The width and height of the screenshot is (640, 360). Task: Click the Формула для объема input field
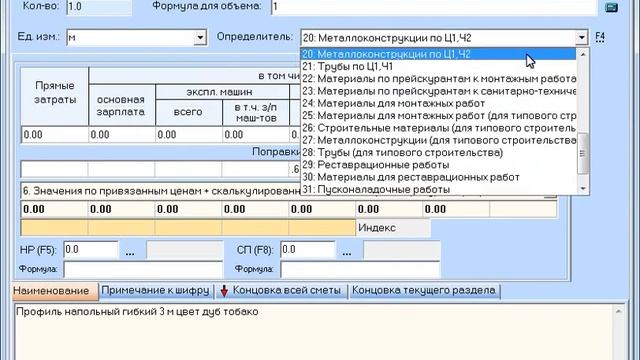434,7
